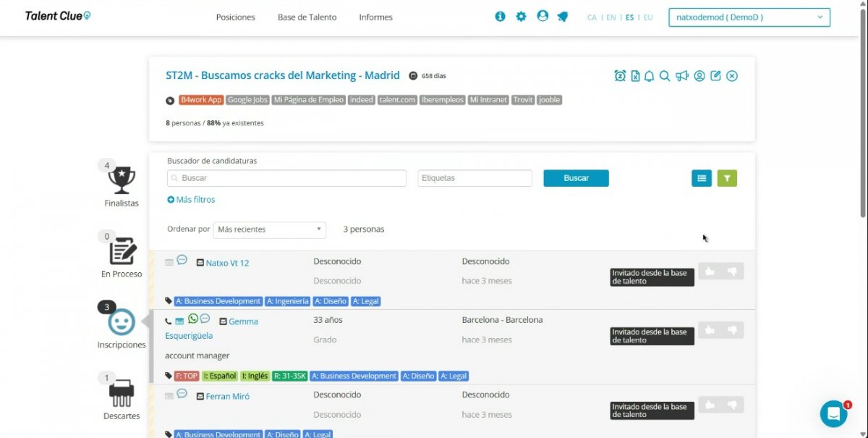Open the natxodemod account dropdown
Viewport: 868px width, 438px height.
pos(749,17)
